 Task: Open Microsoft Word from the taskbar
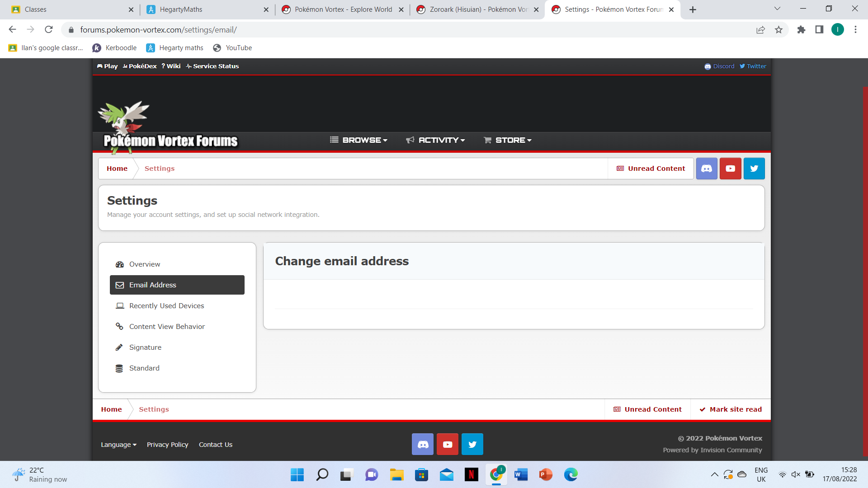521,474
